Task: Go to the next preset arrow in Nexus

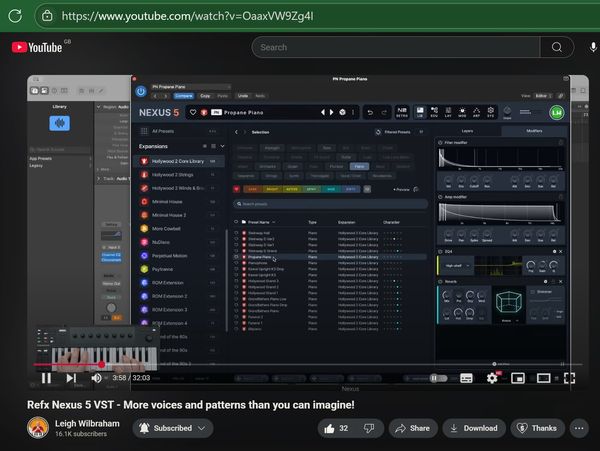Action: pos(332,112)
